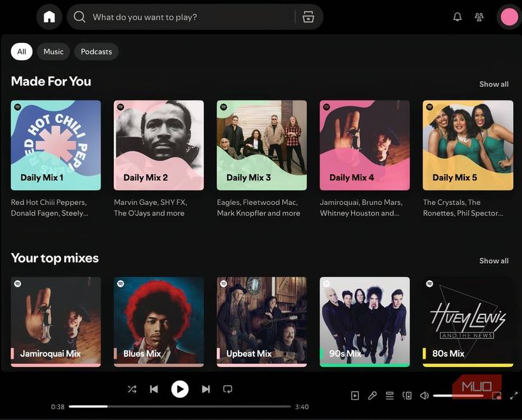Enable shuffle playback

point(132,389)
